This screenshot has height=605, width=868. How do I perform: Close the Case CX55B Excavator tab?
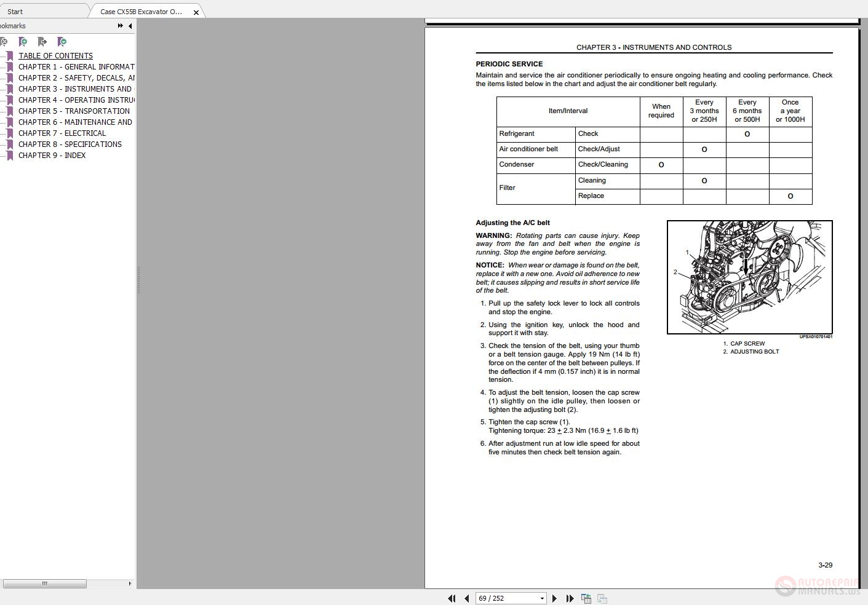tap(196, 12)
